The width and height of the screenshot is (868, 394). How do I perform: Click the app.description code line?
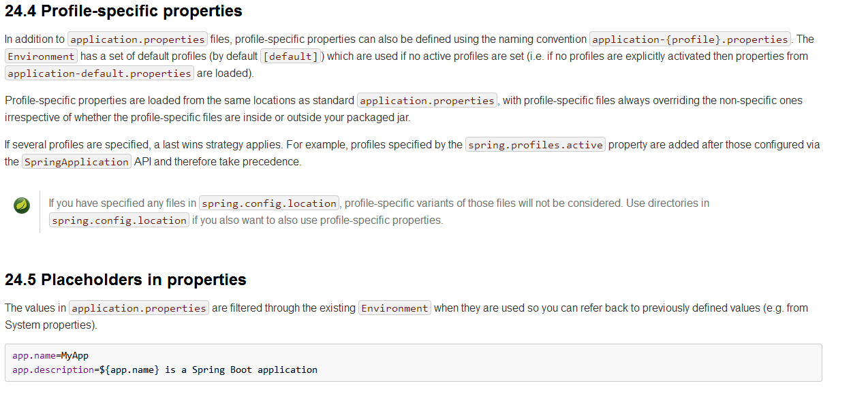click(165, 370)
